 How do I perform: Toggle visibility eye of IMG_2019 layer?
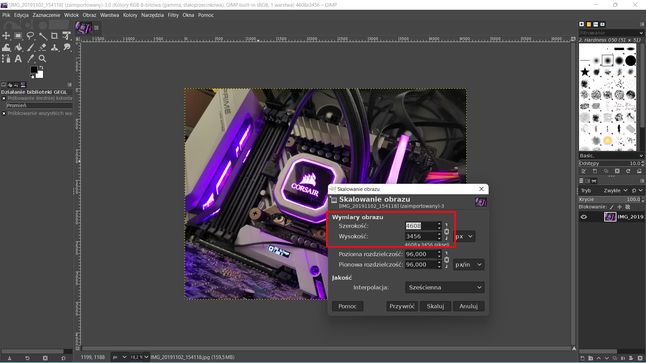coord(583,217)
